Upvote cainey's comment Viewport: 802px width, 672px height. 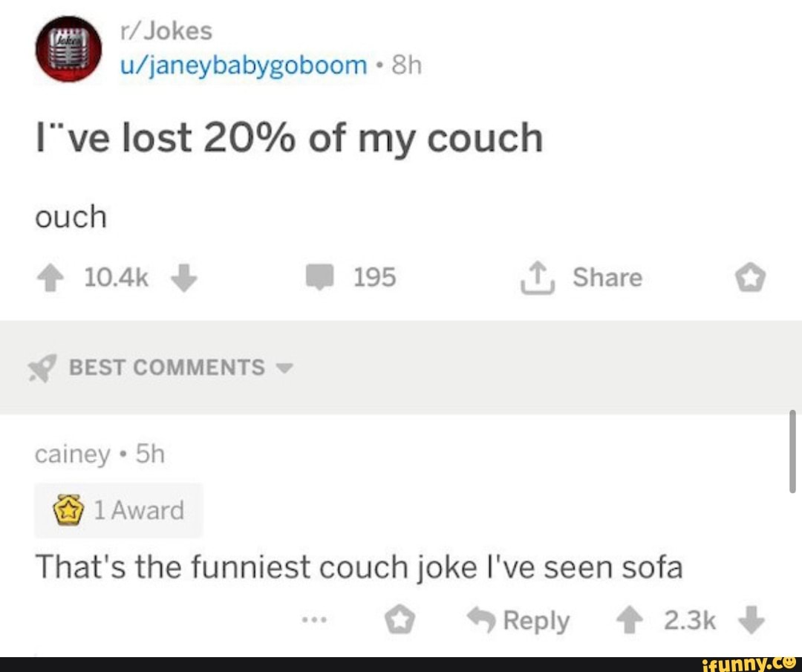(x=630, y=620)
